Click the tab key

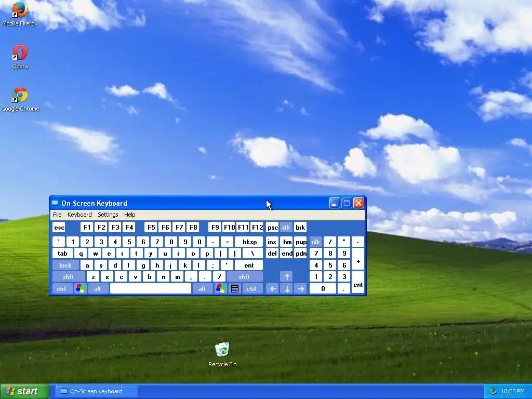[63, 254]
